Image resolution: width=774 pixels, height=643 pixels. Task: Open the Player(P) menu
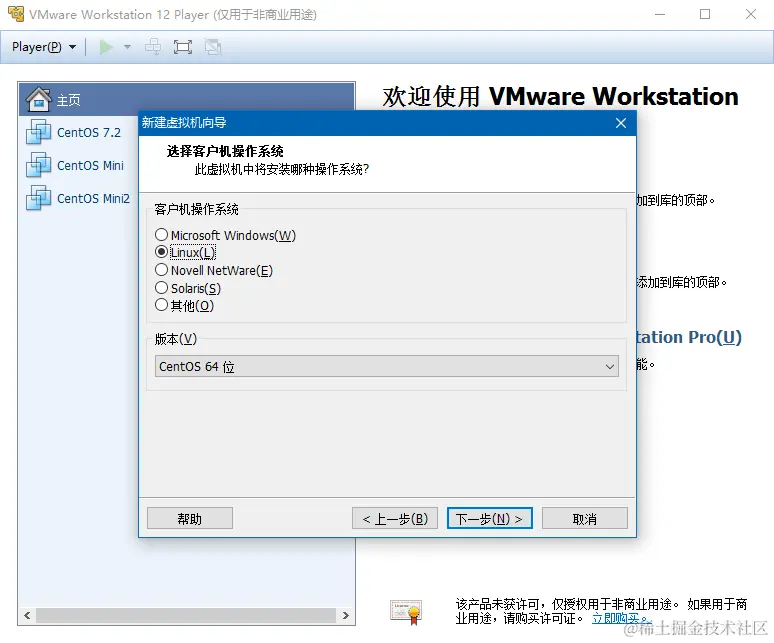44,47
